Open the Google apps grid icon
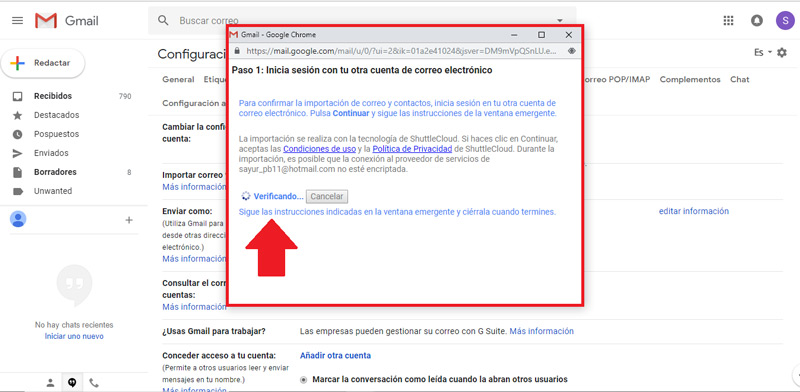 coord(729,20)
